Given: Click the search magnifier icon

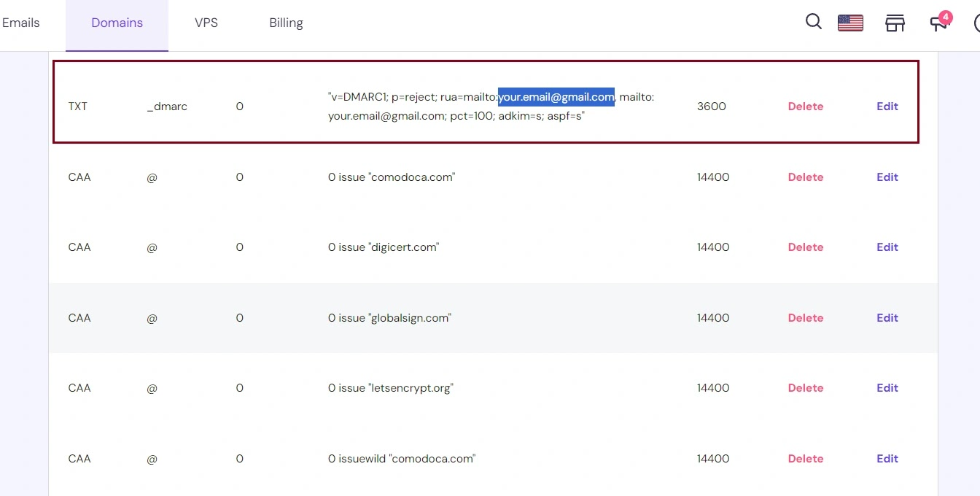Looking at the screenshot, I should click(x=813, y=22).
